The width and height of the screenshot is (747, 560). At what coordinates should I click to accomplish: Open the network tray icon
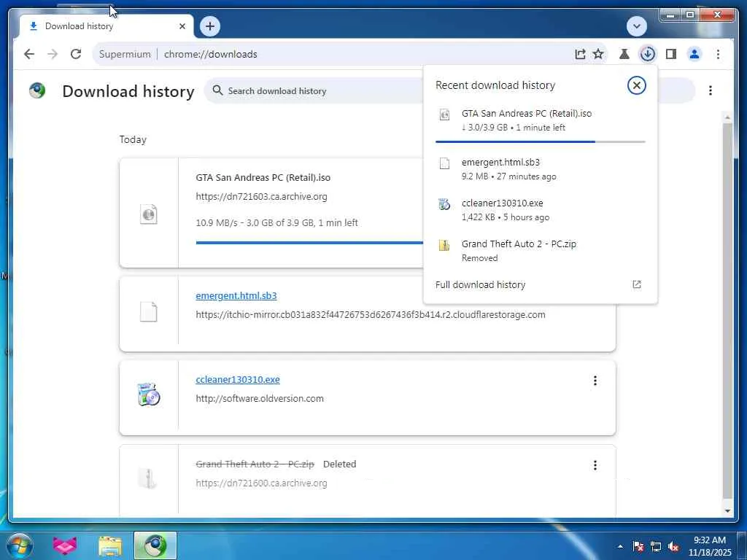click(x=656, y=546)
